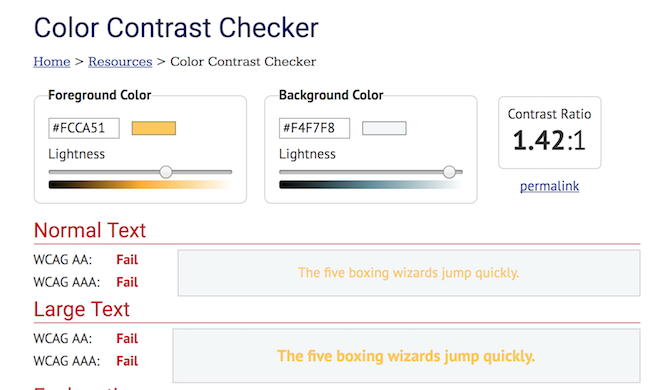Click the Large Text section heading

point(82,309)
